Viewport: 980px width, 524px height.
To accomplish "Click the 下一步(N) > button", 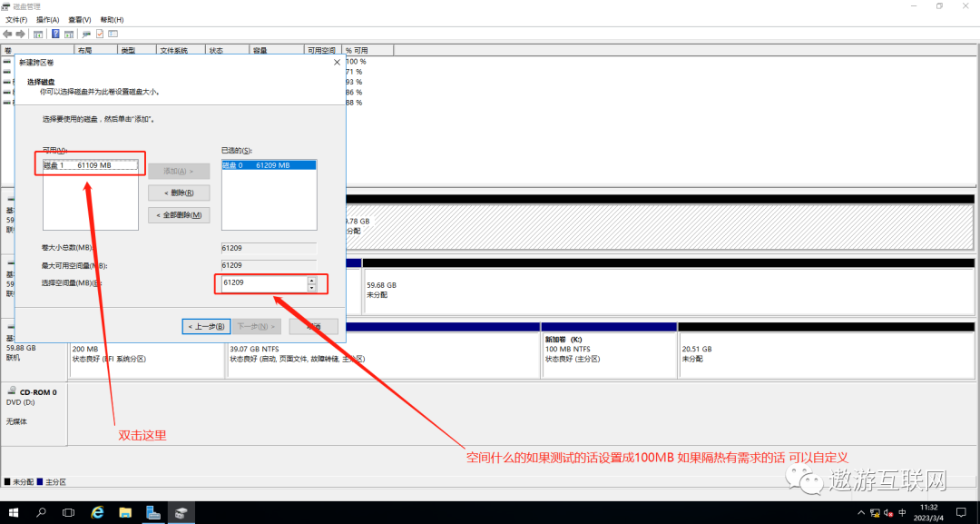I will click(256, 326).
